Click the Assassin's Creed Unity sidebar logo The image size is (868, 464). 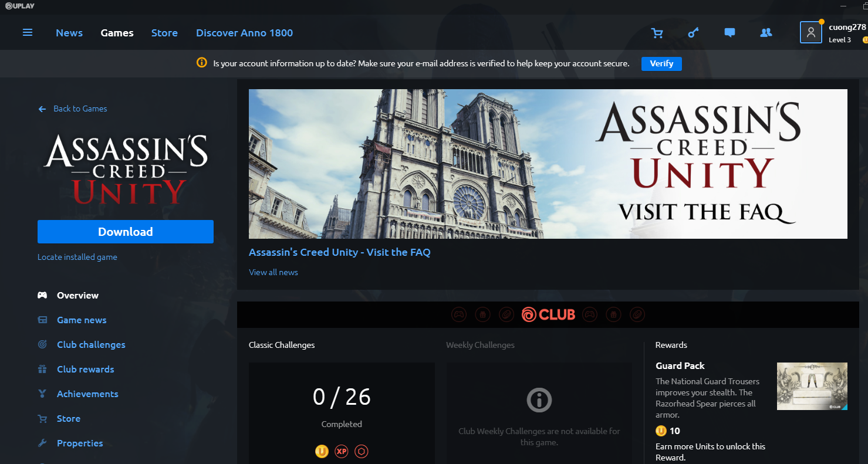[x=126, y=169]
